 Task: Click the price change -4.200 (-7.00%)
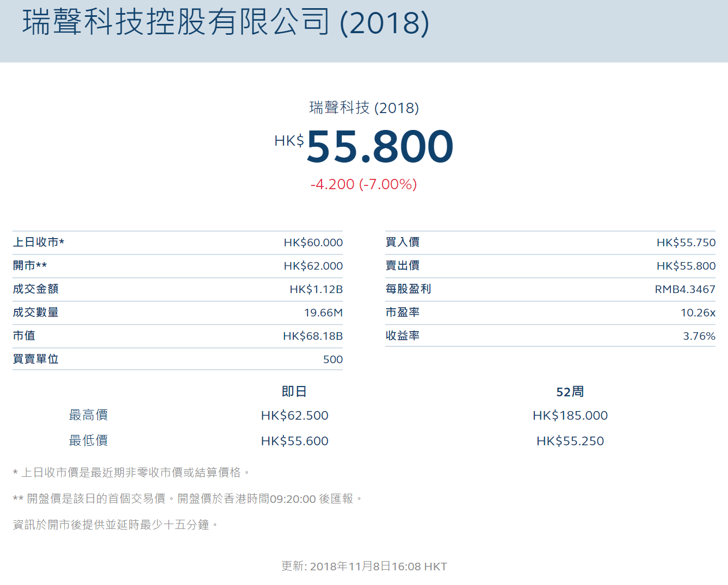[x=363, y=184]
